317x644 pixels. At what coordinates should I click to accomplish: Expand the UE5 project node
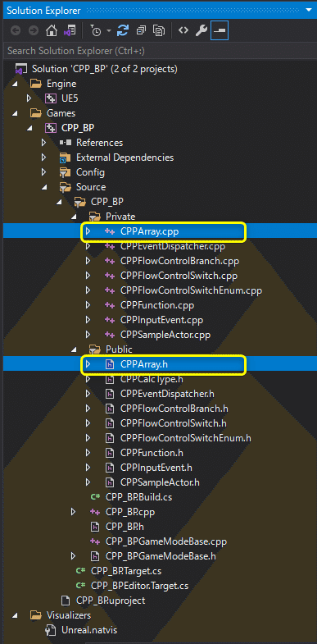(x=29, y=98)
